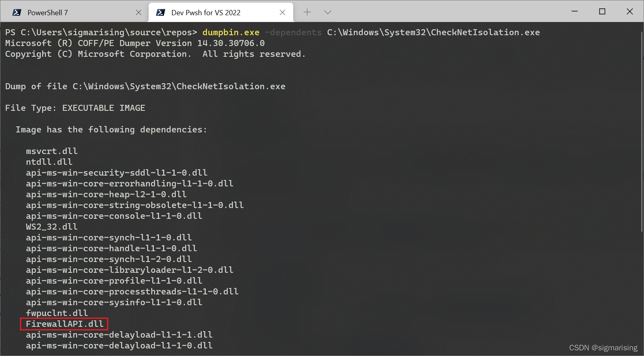The height and width of the screenshot is (356, 644).
Task: Click the PowerShell 7 tab icon
Action: pyautogui.click(x=17, y=12)
